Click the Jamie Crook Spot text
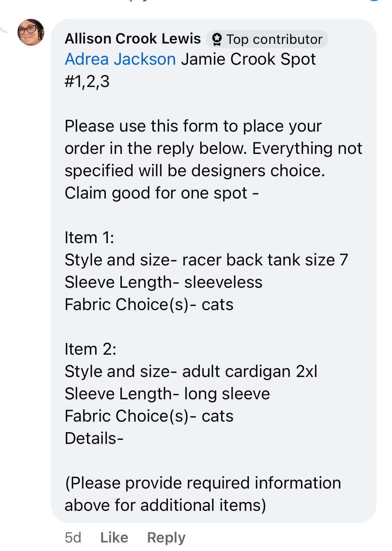 [x=248, y=59]
